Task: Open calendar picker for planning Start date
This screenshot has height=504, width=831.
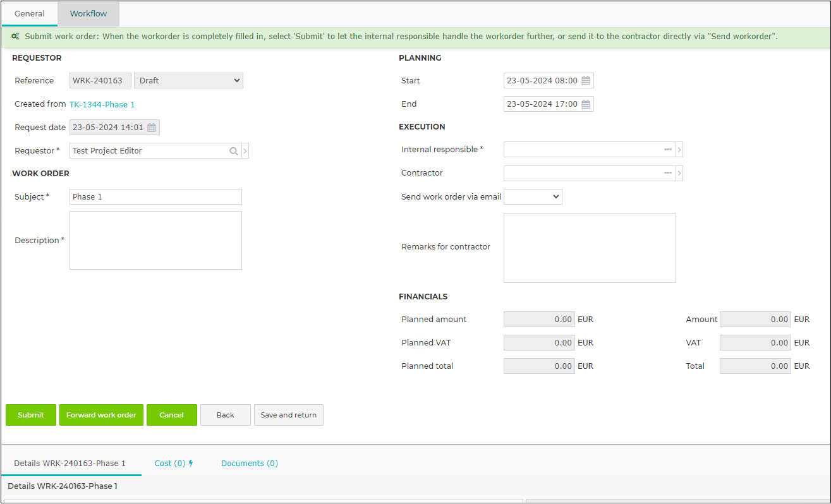Action: tap(586, 81)
